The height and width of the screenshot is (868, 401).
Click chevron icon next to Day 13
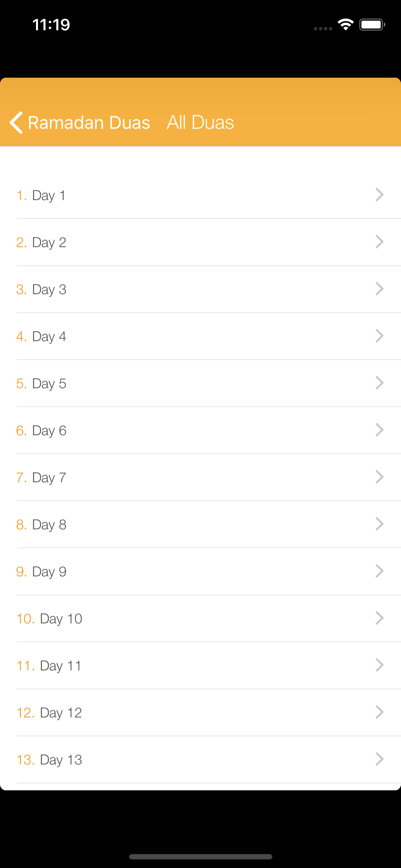pyautogui.click(x=379, y=759)
